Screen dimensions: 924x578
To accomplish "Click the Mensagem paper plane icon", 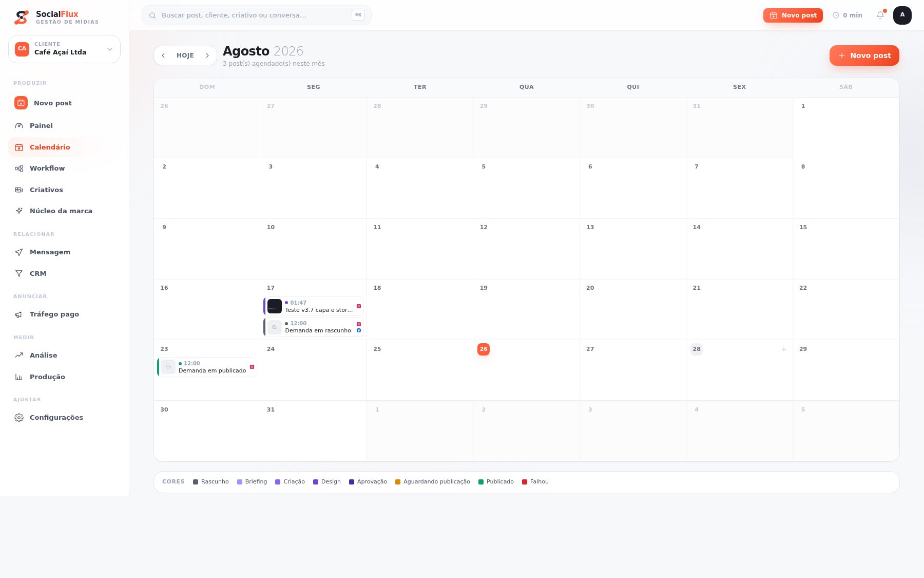I will [19, 252].
